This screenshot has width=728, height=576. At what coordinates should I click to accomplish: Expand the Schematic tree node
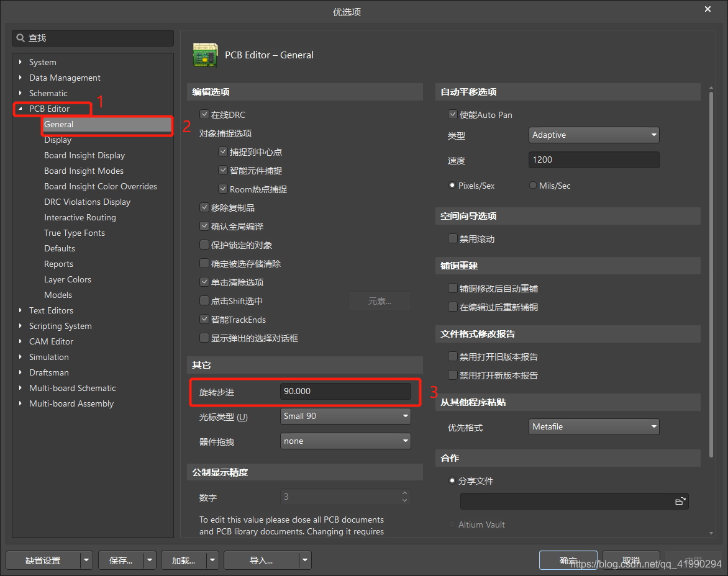[x=20, y=93]
